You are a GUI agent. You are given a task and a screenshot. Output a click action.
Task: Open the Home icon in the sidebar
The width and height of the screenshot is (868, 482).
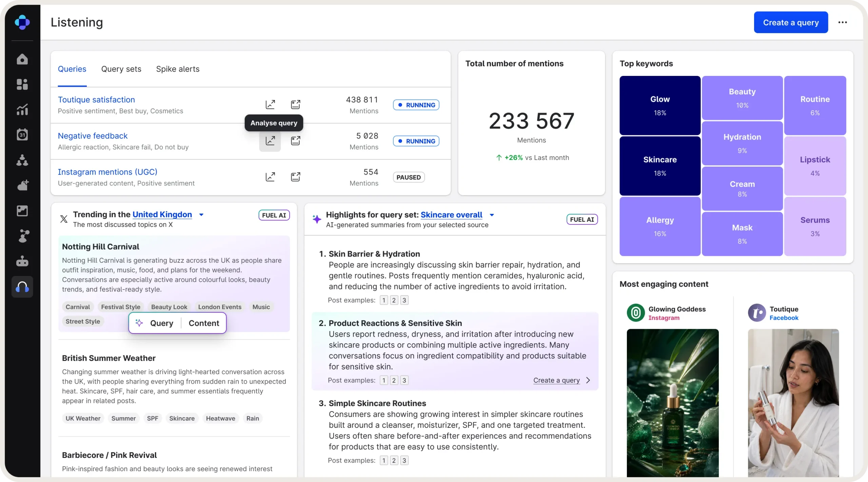(22, 59)
